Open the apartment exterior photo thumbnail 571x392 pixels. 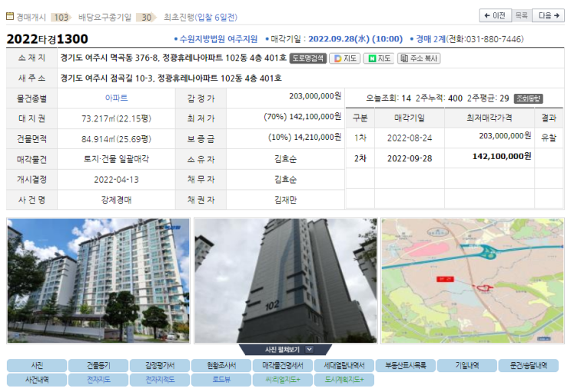[x=98, y=281]
